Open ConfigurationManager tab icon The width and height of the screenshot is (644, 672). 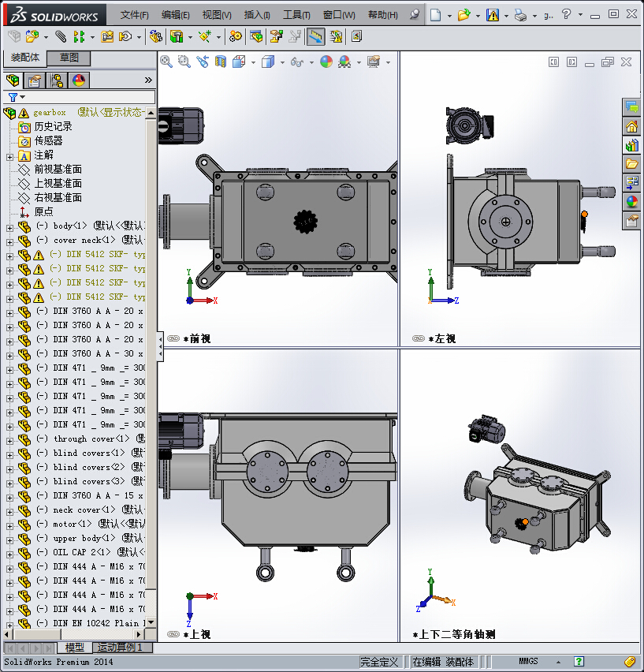coord(57,80)
